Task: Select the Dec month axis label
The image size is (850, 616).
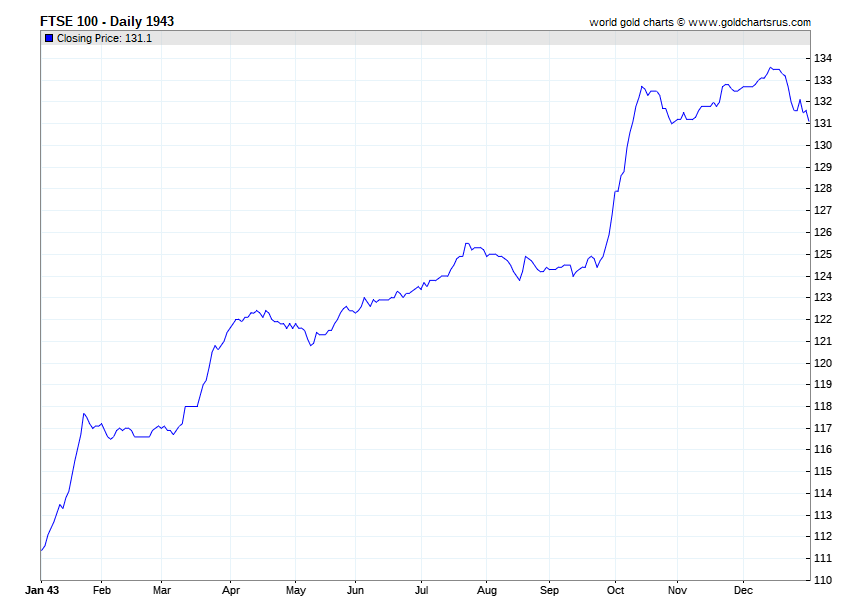Action: point(742,590)
